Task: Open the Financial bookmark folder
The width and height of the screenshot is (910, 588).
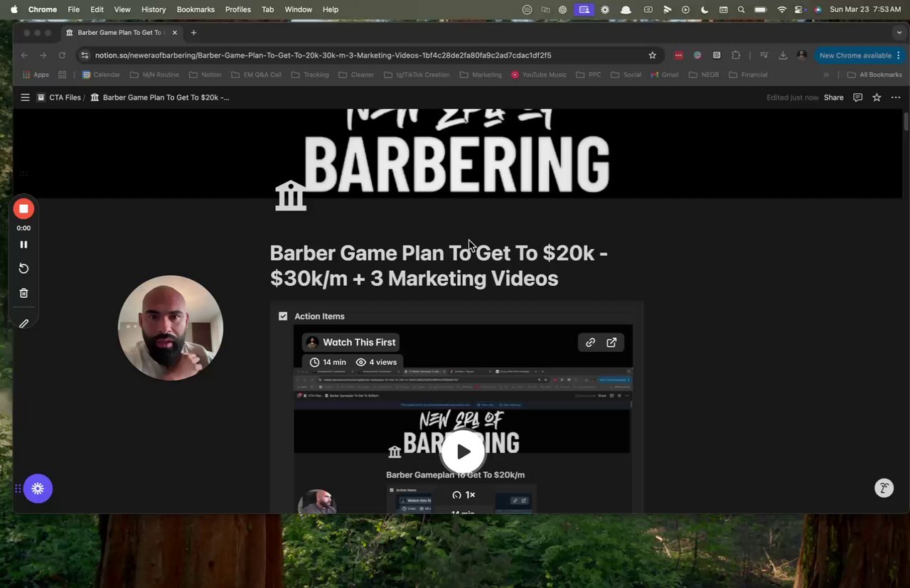Action: click(x=748, y=75)
